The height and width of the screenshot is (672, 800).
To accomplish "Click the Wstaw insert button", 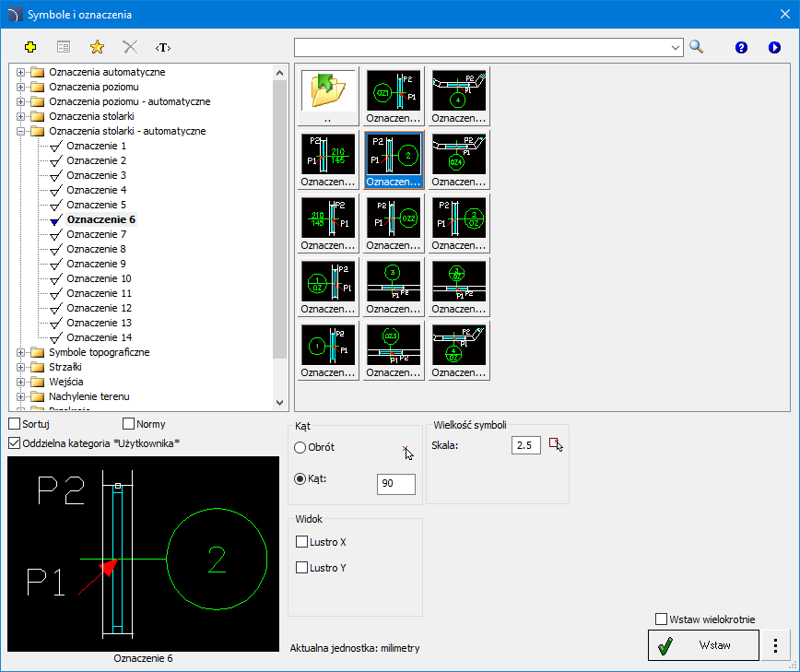I will click(704, 645).
